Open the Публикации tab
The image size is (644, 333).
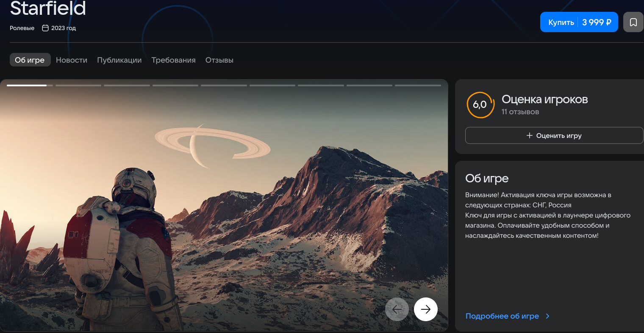[119, 60]
